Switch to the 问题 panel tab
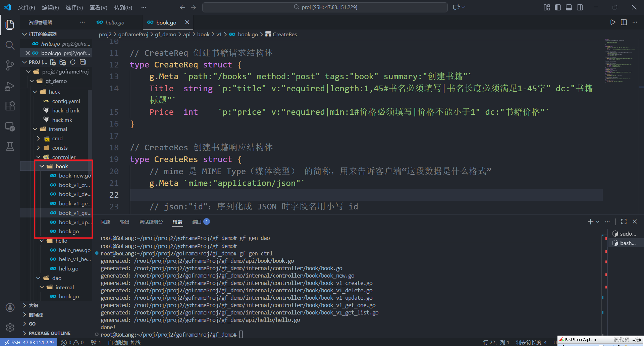This screenshot has height=346, width=644. point(105,222)
